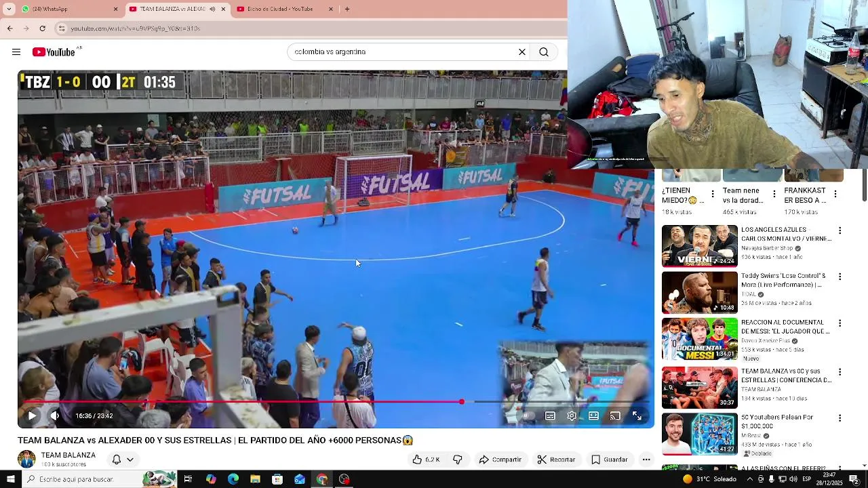Open options for Team nene short
The height and width of the screenshot is (488, 868).
click(x=774, y=195)
